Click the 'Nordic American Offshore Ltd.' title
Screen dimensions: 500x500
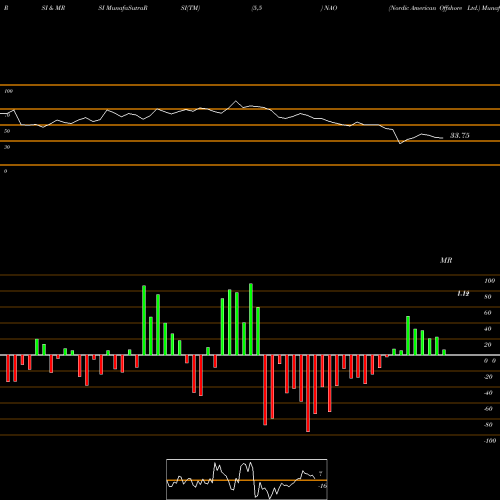pyautogui.click(x=434, y=8)
